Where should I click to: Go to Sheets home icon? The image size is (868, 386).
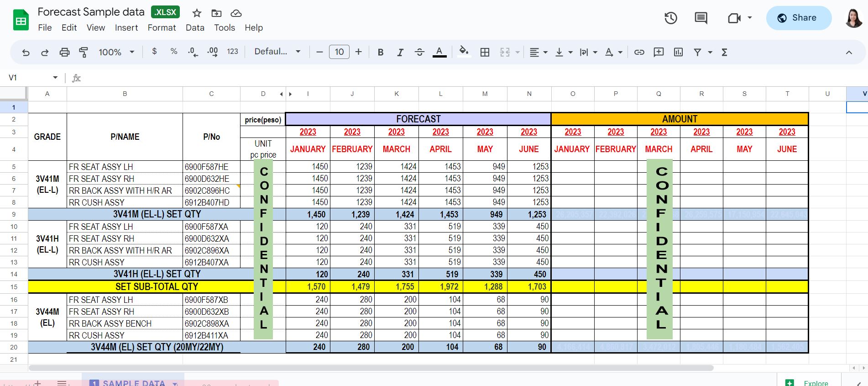(x=21, y=20)
